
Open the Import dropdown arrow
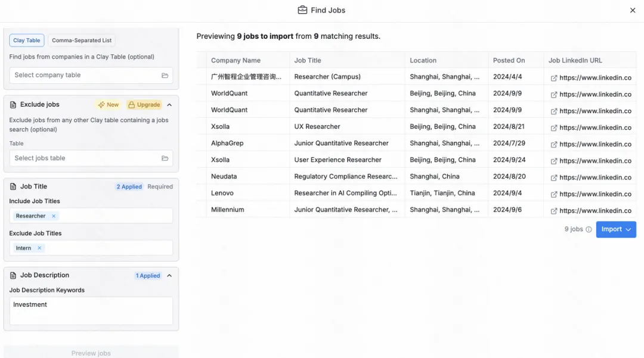[628, 230]
